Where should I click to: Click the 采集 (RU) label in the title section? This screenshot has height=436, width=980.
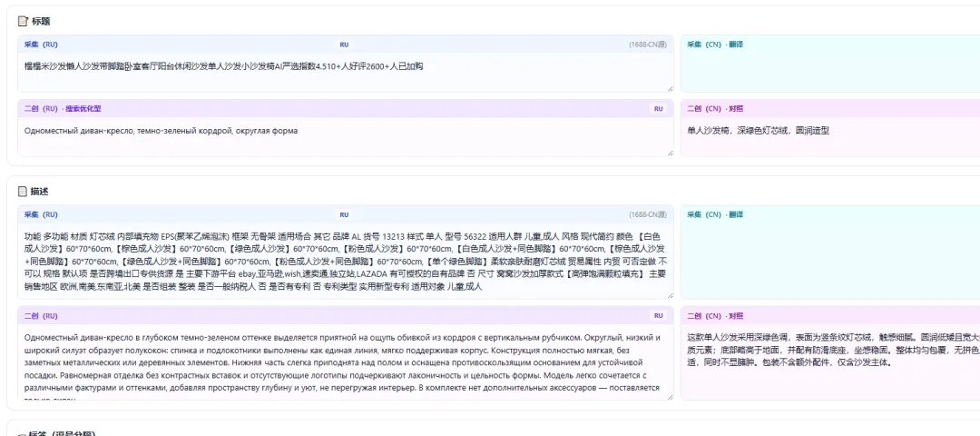pyautogui.click(x=41, y=45)
